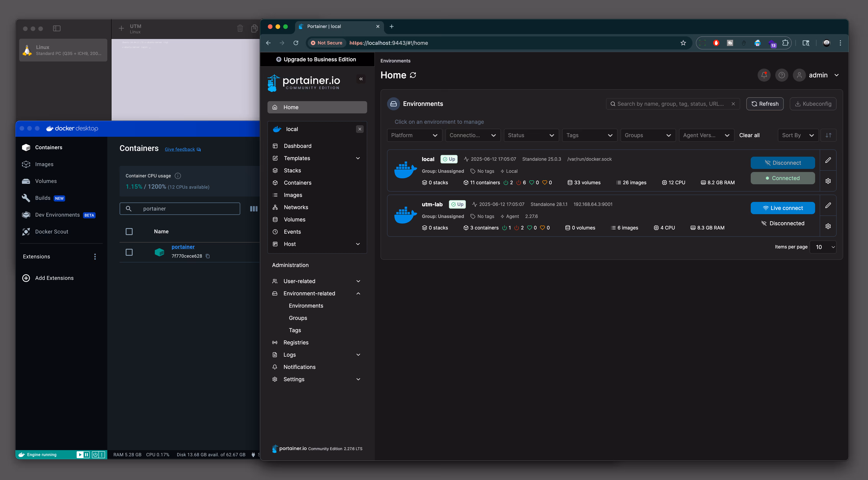Reload Home with refresh icon beside title
Screen dimensions: 868x480
(413, 75)
